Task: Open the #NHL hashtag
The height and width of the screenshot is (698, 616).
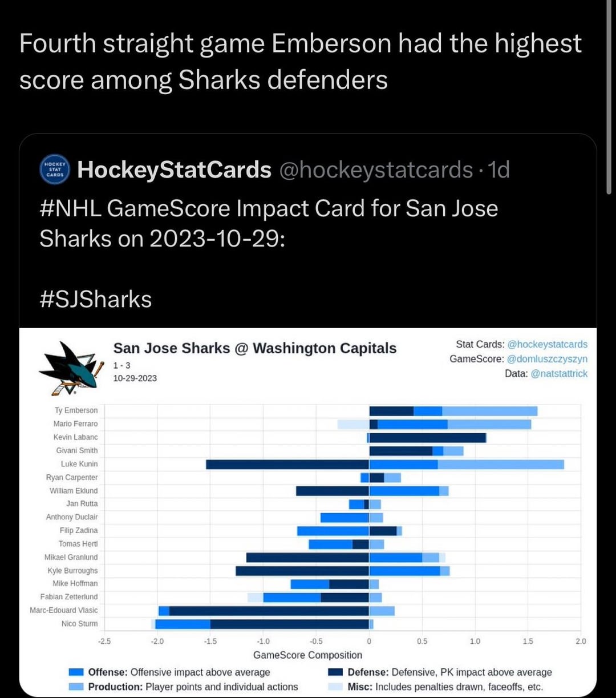Action: [x=70, y=209]
